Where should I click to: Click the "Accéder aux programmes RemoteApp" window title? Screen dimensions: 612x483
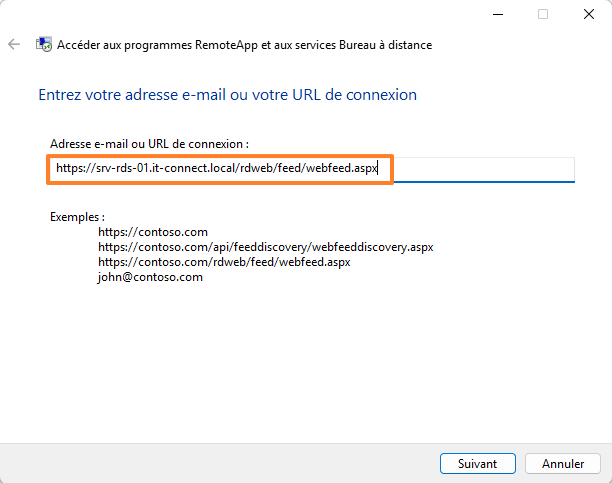245,45
